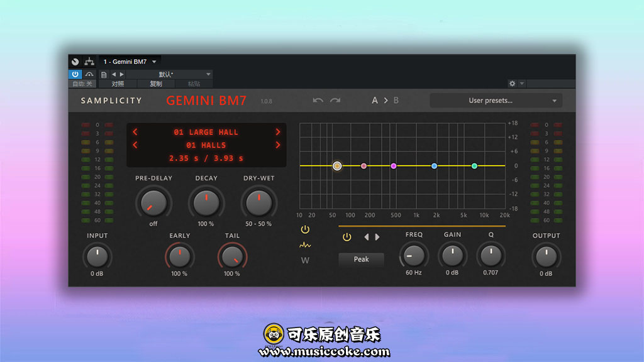Toggle the blue plugin bypass power button
The image size is (644, 362).
75,74
